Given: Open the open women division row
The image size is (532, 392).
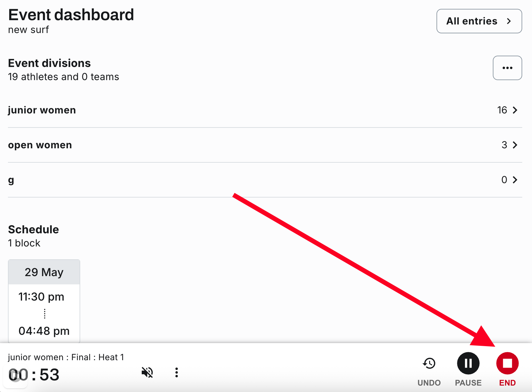Looking at the screenshot, I should click(x=265, y=145).
